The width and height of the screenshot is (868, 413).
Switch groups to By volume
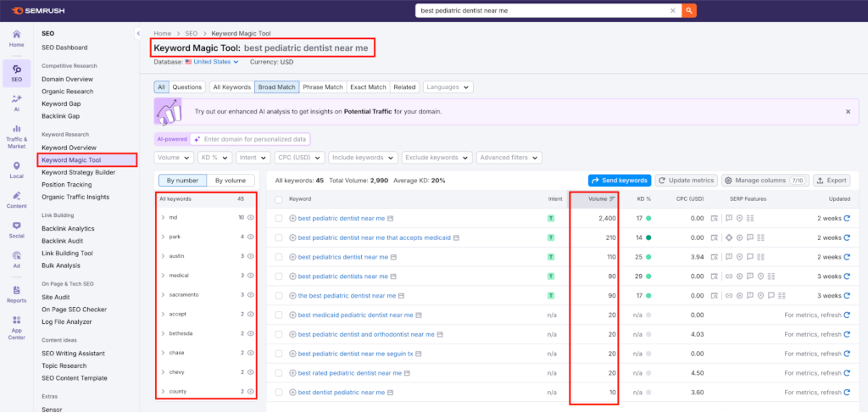point(231,180)
